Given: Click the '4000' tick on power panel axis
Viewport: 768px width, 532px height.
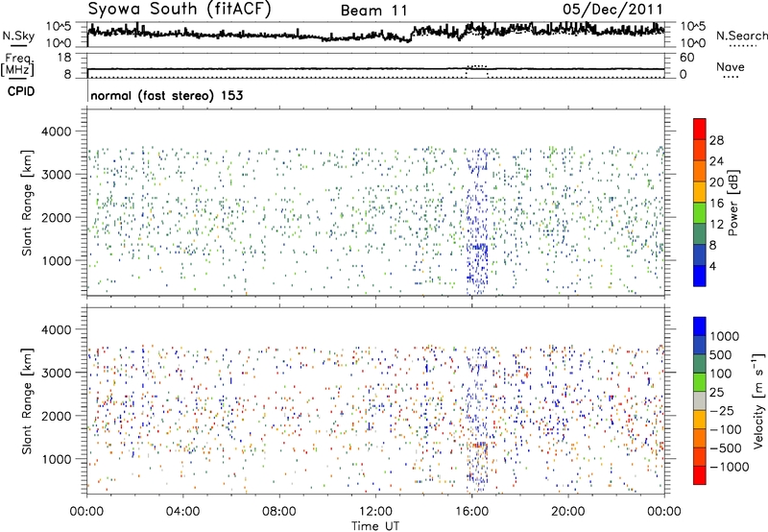Looking at the screenshot, I should pos(56,132).
